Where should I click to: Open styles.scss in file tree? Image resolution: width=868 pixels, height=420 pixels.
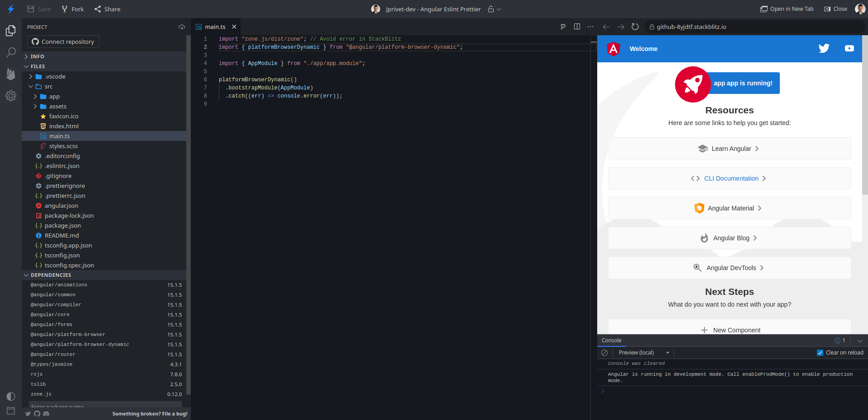[104, 146]
